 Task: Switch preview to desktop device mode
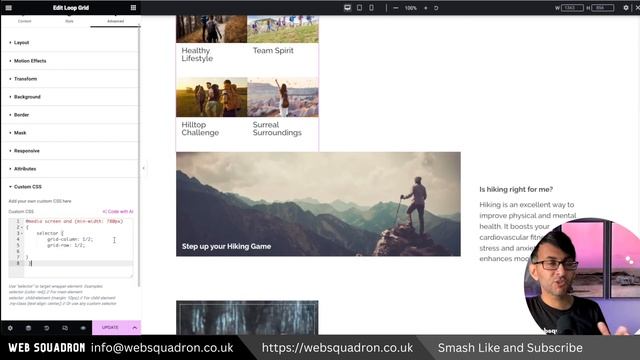(347, 8)
